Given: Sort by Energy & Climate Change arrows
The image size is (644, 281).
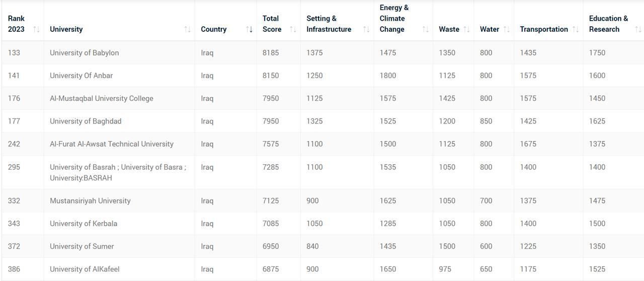Looking at the screenshot, I should (x=425, y=29).
